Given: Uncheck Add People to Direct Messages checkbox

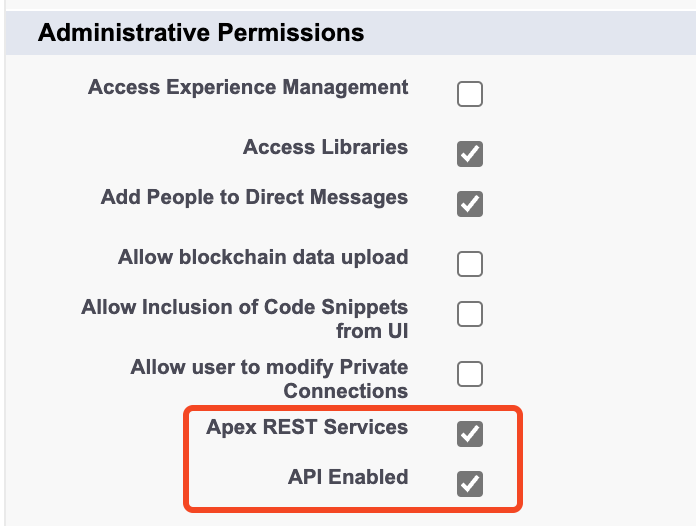Looking at the screenshot, I should pos(470,204).
